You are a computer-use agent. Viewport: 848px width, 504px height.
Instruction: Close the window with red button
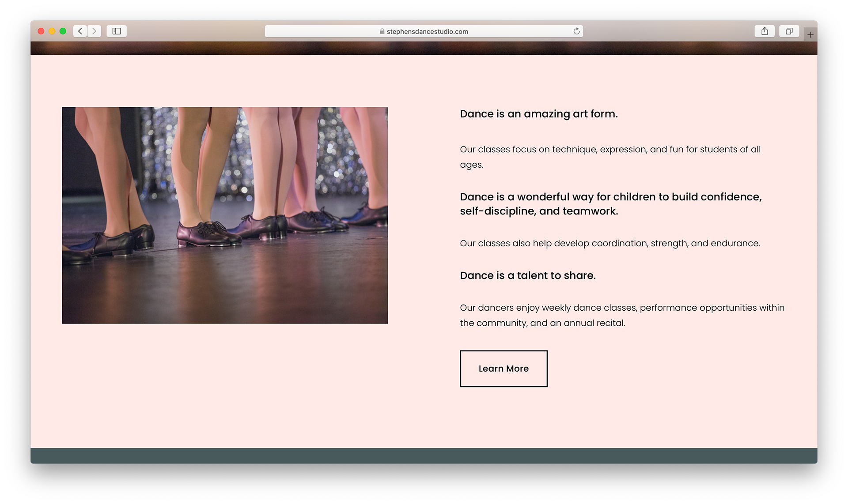41,31
